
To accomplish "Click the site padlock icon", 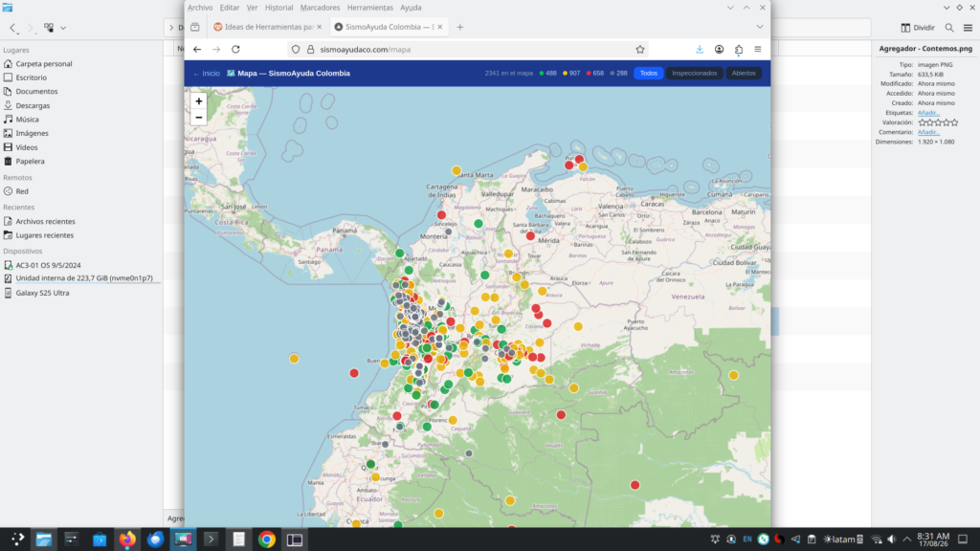I will click(311, 50).
